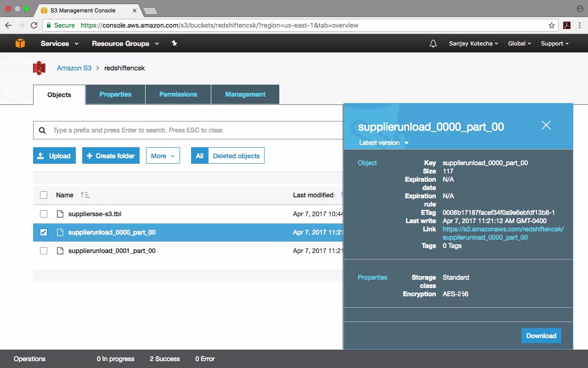
Task: Click the sort icon beside the Name column
Action: coord(85,195)
